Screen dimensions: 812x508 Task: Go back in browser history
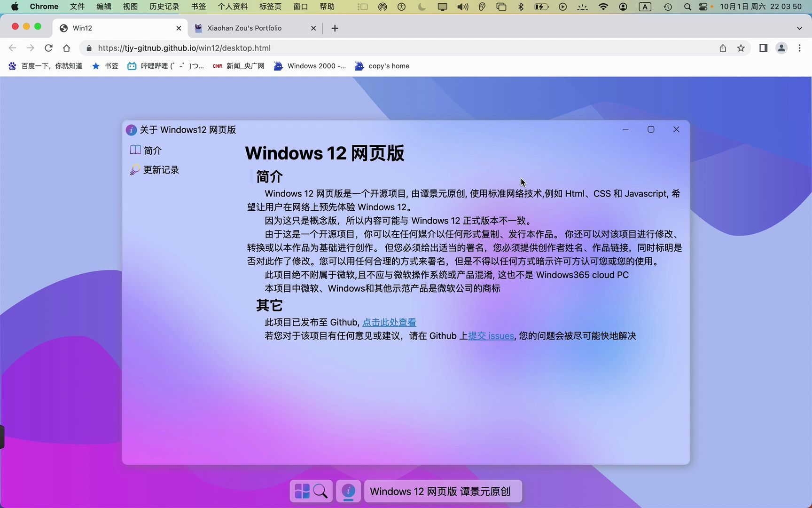click(13, 48)
